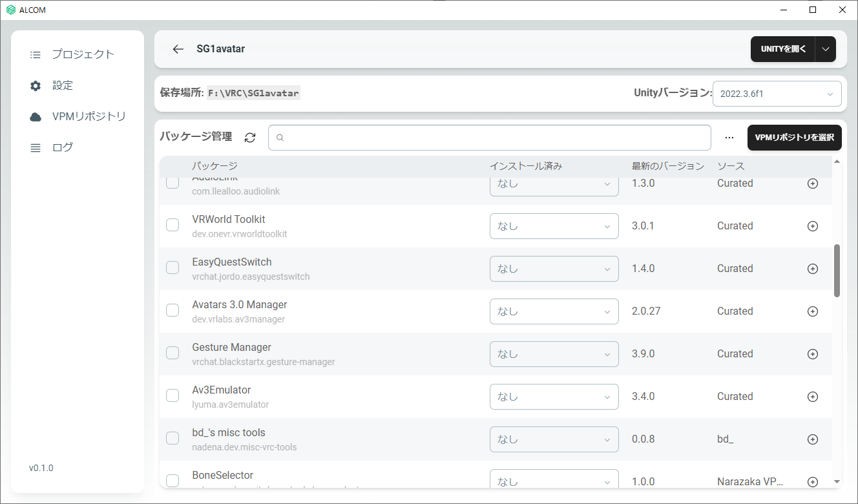This screenshot has width=858, height=504.
Task: Open Avatars 3.0 Manager version dropdown
Action: click(x=554, y=311)
